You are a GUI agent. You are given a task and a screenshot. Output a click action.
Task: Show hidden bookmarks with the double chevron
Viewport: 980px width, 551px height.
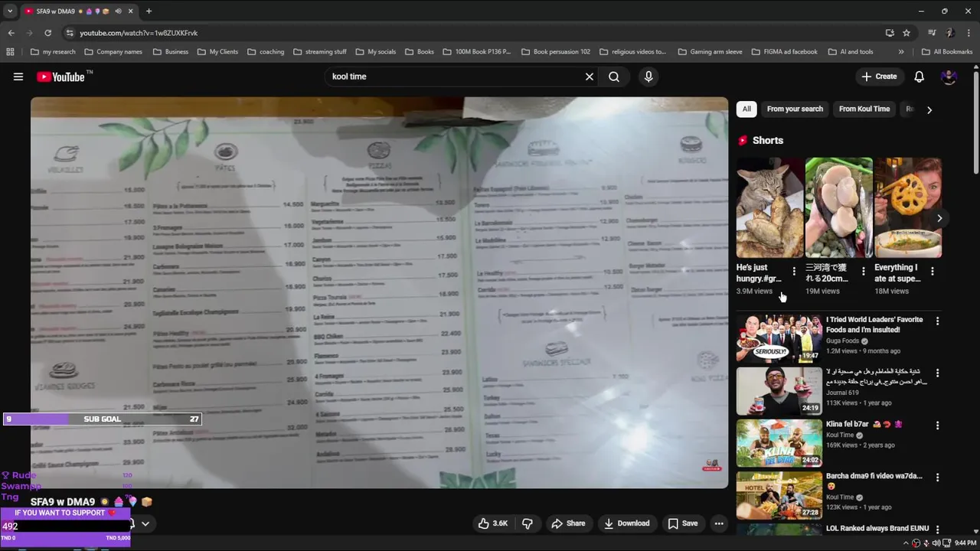[x=901, y=51]
